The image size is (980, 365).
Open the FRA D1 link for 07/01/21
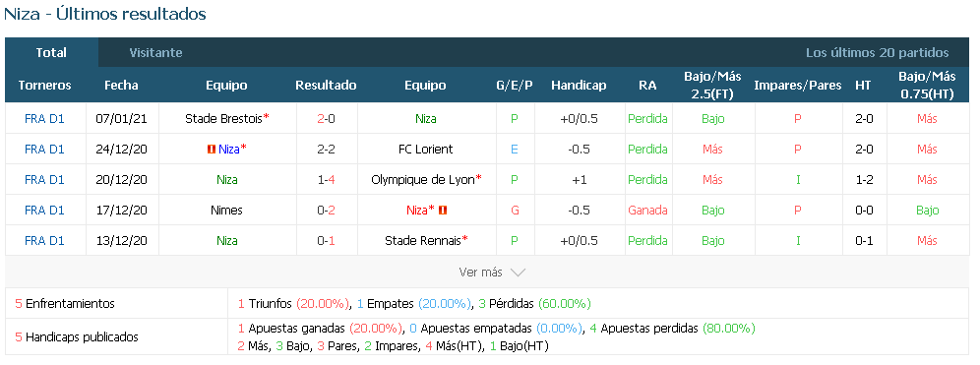pyautogui.click(x=44, y=118)
